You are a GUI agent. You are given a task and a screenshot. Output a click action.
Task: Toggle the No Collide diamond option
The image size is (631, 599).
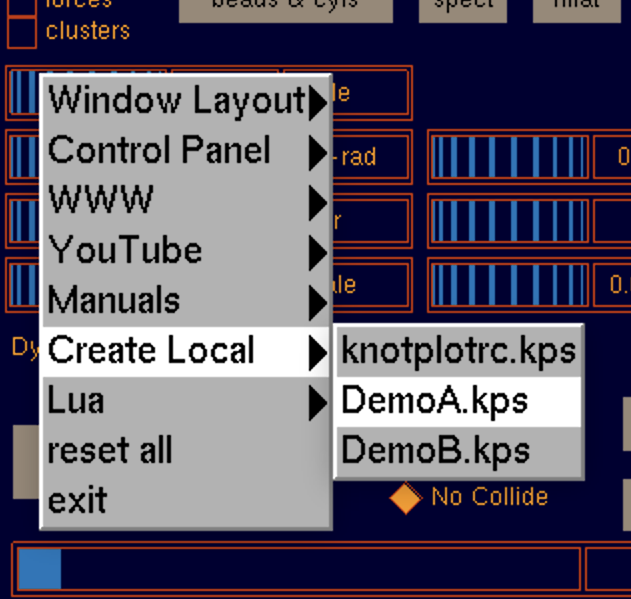pos(406,498)
